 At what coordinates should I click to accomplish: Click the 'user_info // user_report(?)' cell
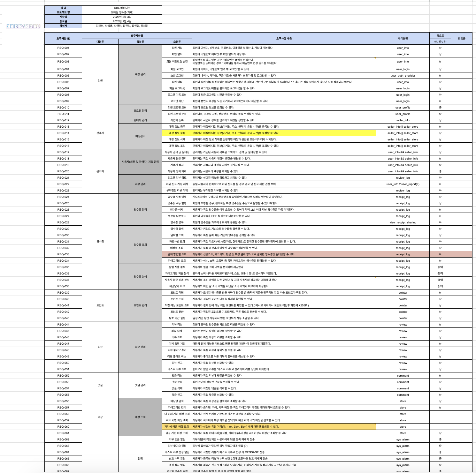coord(403,184)
